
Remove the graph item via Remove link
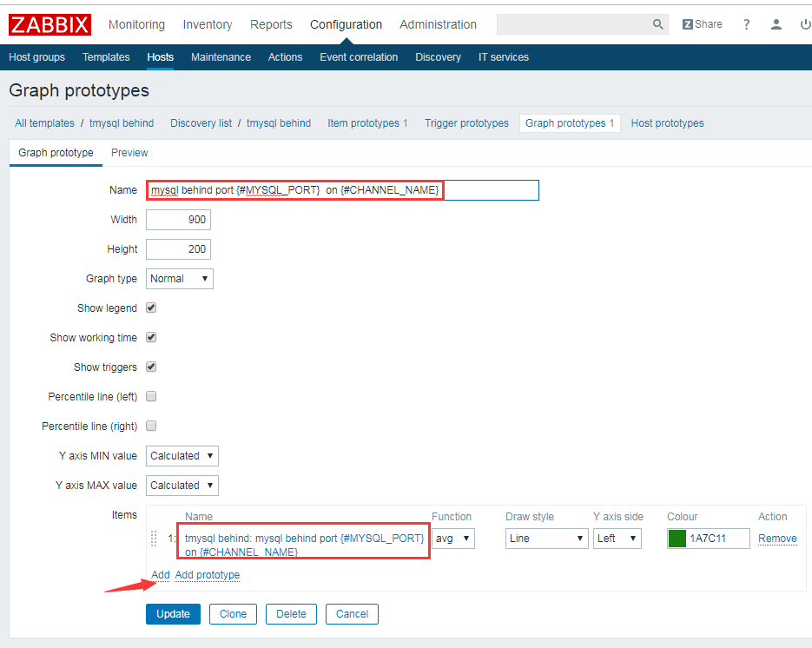(x=777, y=539)
